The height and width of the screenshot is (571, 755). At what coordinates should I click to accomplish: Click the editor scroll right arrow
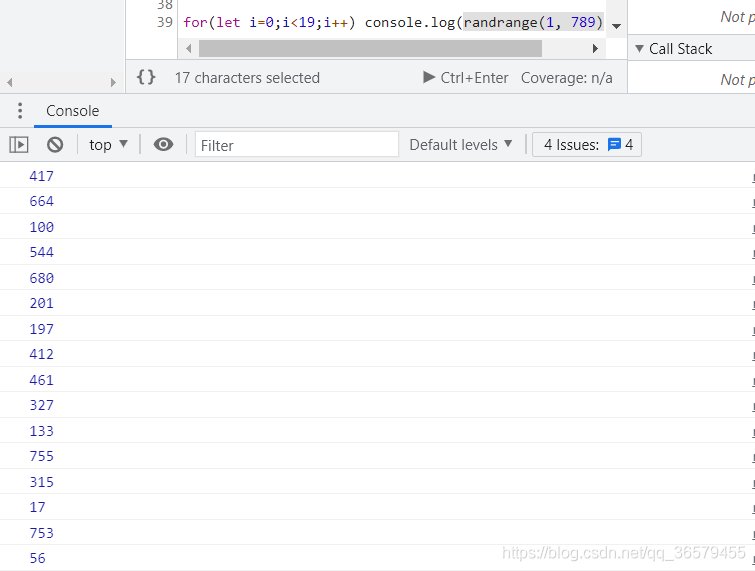(596, 48)
